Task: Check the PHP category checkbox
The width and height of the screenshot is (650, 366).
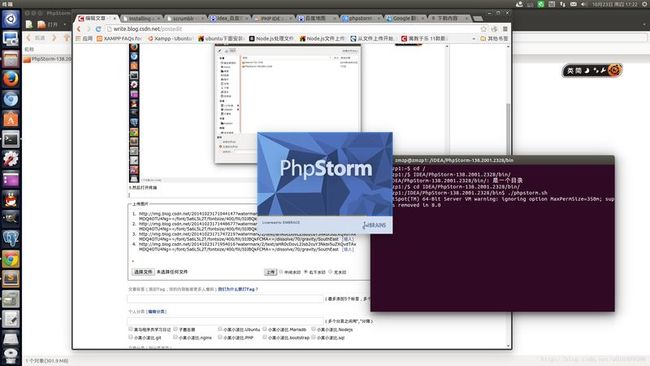Action: point(220,337)
